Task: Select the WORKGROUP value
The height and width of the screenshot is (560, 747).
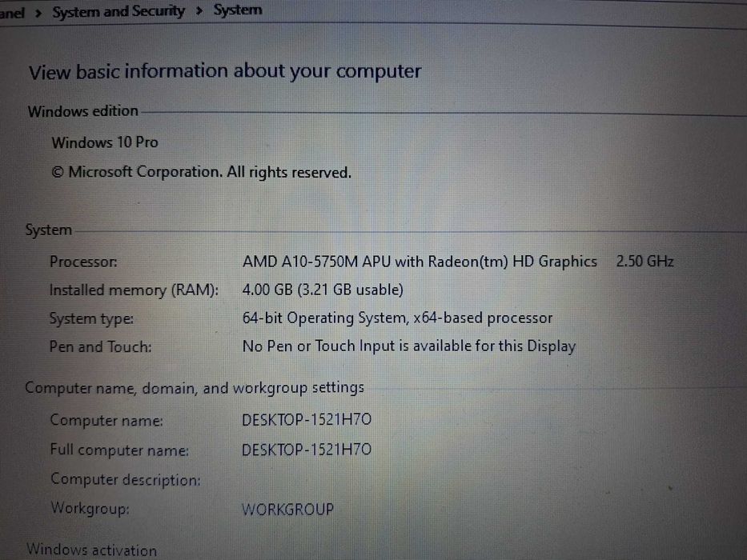Action: (287, 510)
